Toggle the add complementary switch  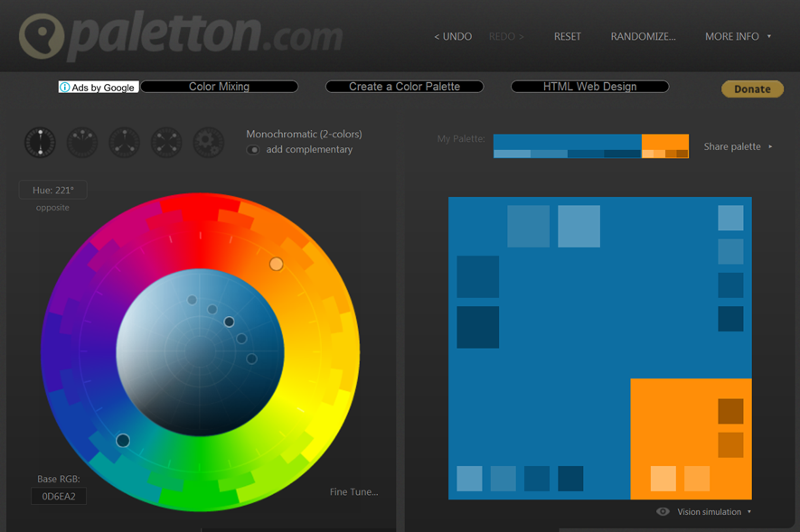[x=253, y=150]
